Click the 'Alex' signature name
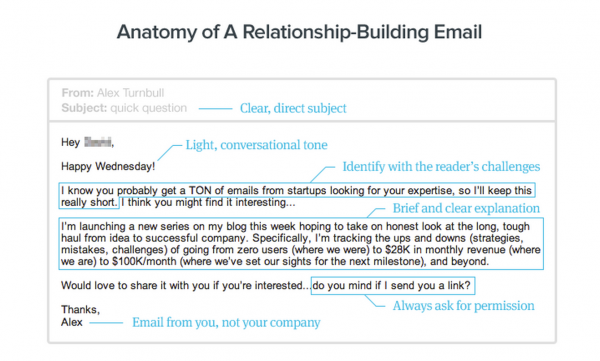Viewport: 600px width, 361px height. click(72, 322)
